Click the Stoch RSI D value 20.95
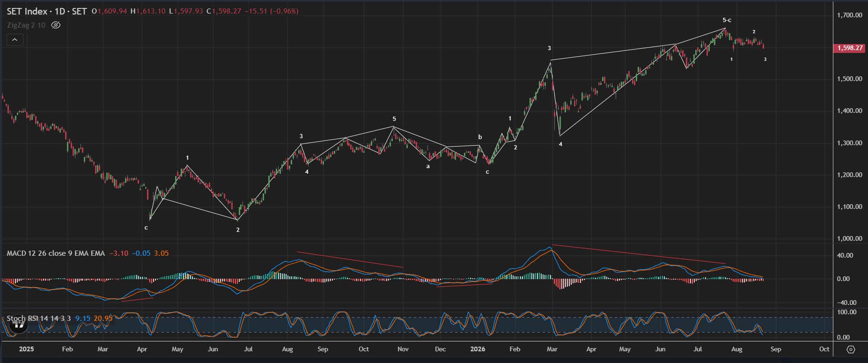The image size is (868, 363). point(103,319)
